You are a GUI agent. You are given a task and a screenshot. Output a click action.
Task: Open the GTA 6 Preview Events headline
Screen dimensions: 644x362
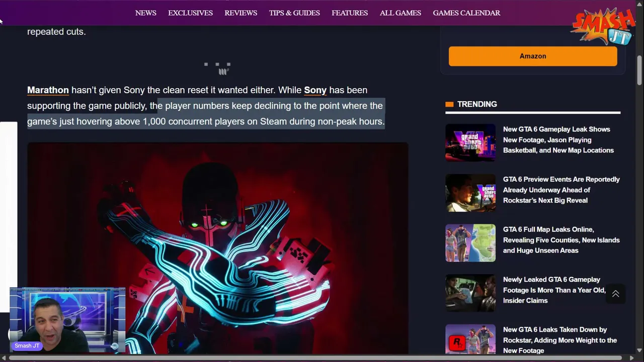pyautogui.click(x=561, y=190)
